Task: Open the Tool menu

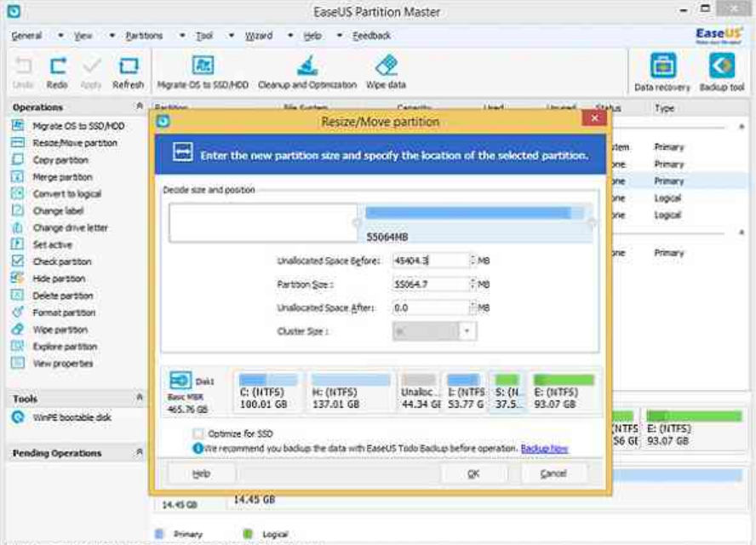Action: [204, 36]
